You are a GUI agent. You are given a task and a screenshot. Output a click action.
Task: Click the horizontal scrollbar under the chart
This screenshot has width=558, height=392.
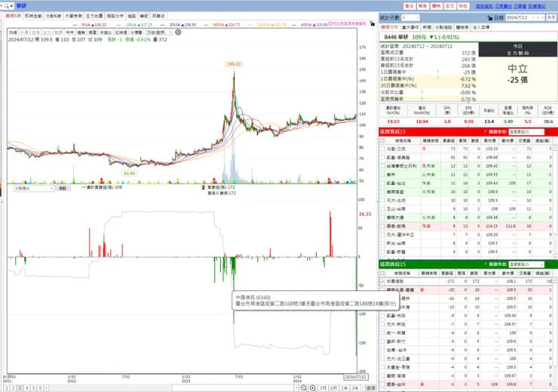[x=235, y=388]
